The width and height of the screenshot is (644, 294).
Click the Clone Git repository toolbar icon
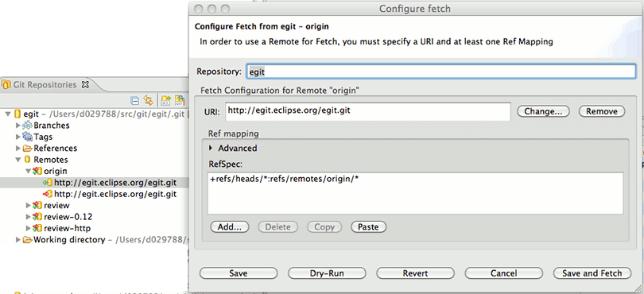click(180, 100)
